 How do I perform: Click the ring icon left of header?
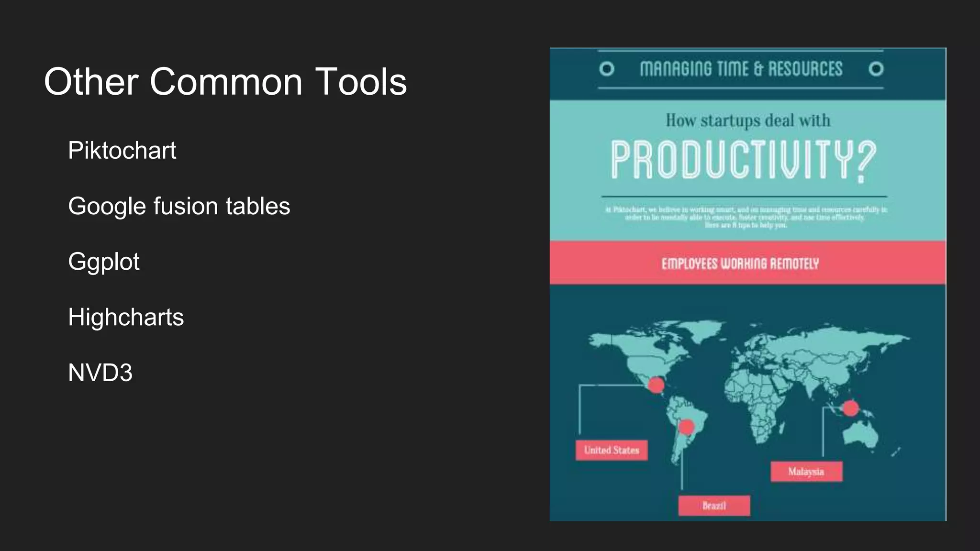607,69
